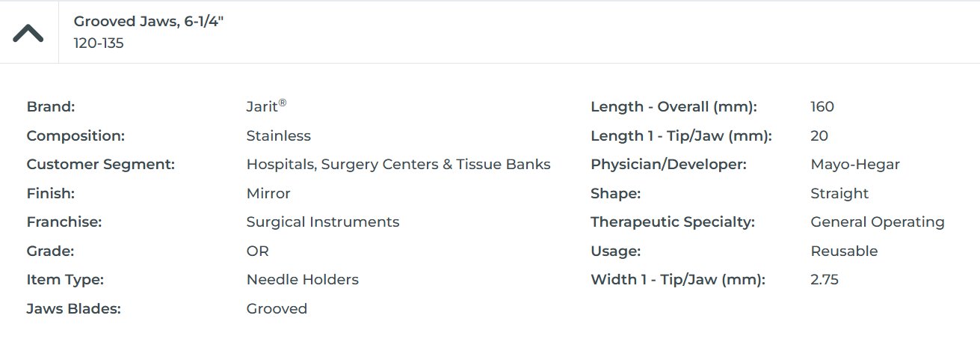The width and height of the screenshot is (980, 351).
Task: Click the Jarit brand value
Action: [263, 107]
